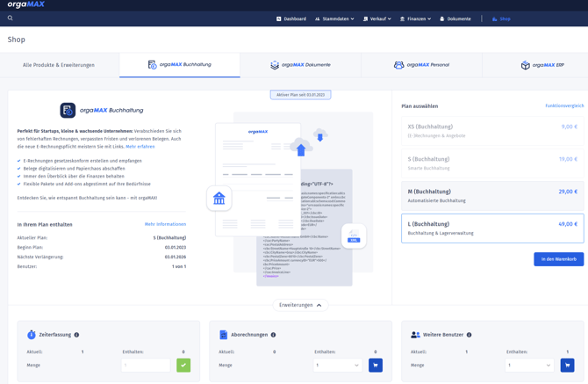
Task: Click the 'Plan auswählen' label
Action: (x=419, y=106)
